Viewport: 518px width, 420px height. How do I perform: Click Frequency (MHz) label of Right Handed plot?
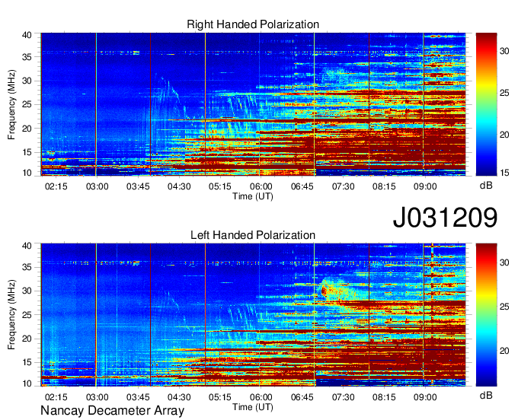[11, 104]
